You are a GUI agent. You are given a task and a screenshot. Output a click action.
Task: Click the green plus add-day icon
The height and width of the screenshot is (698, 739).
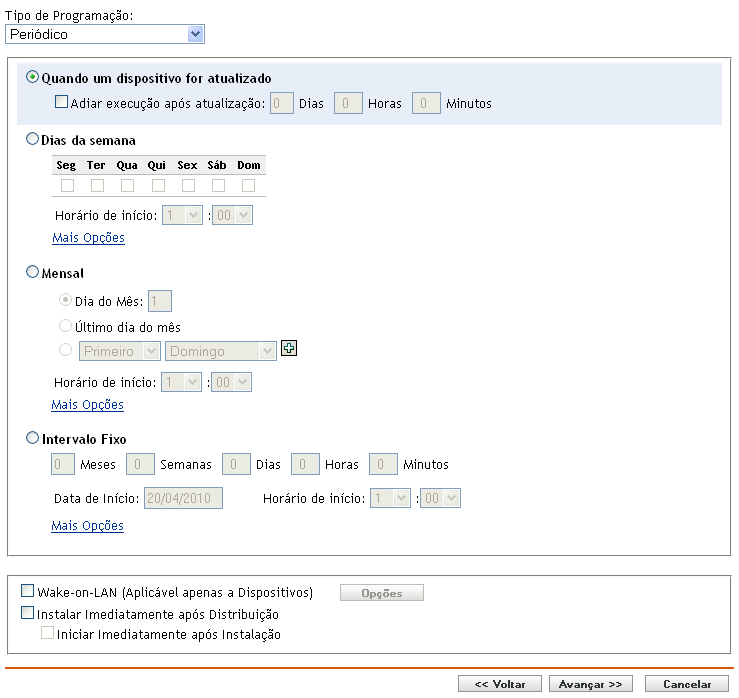pyautogui.click(x=289, y=348)
